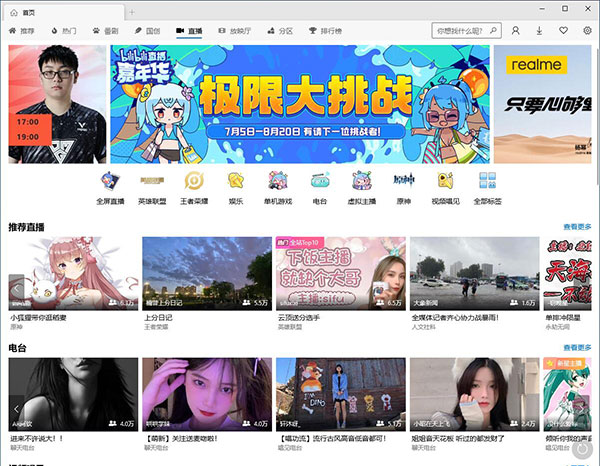
Task: Open the user profile icon
Action: [516, 31]
